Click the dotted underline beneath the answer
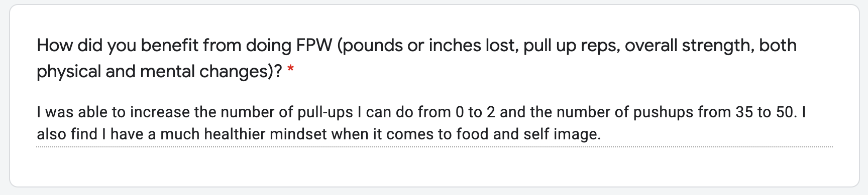Image resolution: width=868 pixels, height=195 pixels. tap(435, 147)
